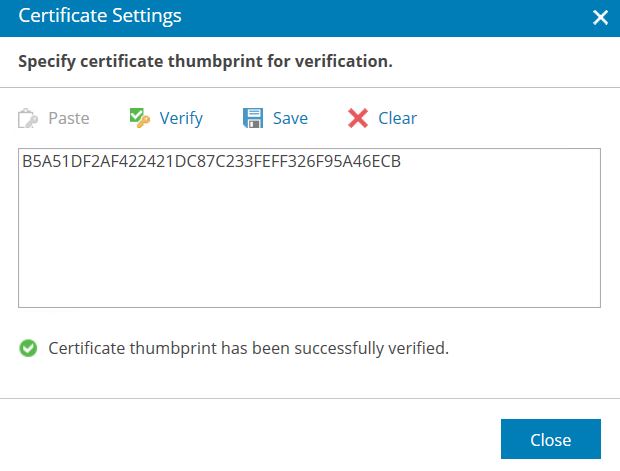Click the 'Specify certificate thumbprint for verification' heading
This screenshot has height=471, width=620.
click(205, 62)
